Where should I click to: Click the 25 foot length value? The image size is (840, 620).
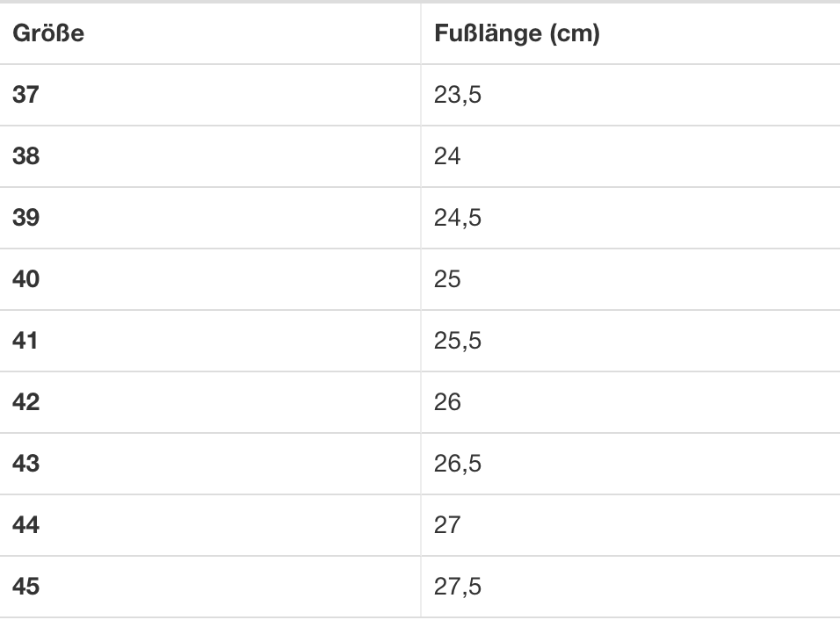click(x=447, y=279)
